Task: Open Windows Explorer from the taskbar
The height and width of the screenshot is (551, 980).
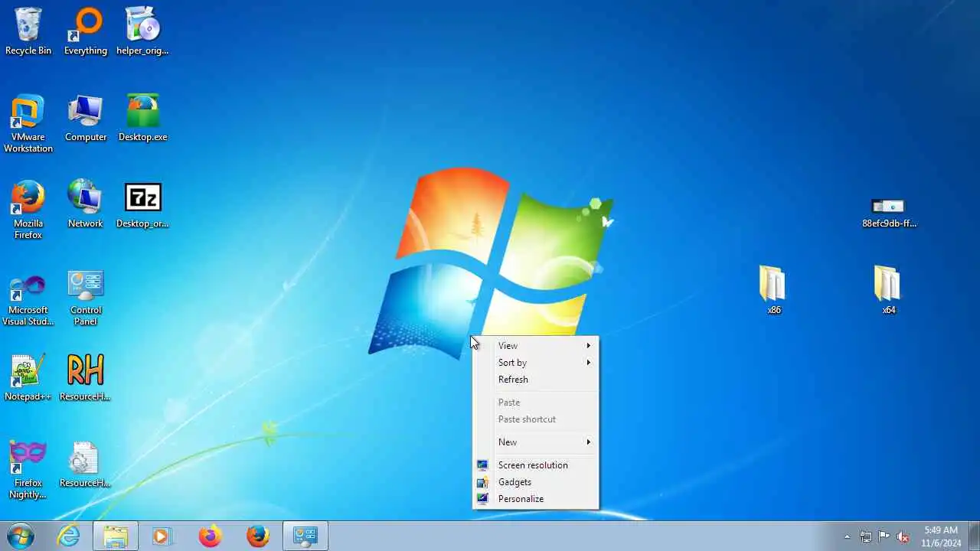Action: [x=116, y=536]
